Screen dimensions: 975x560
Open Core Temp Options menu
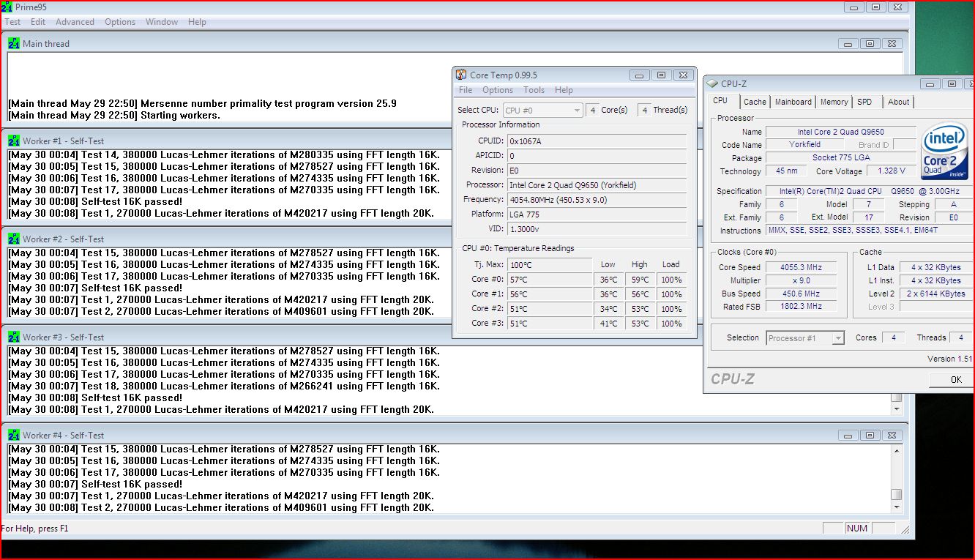(x=498, y=90)
